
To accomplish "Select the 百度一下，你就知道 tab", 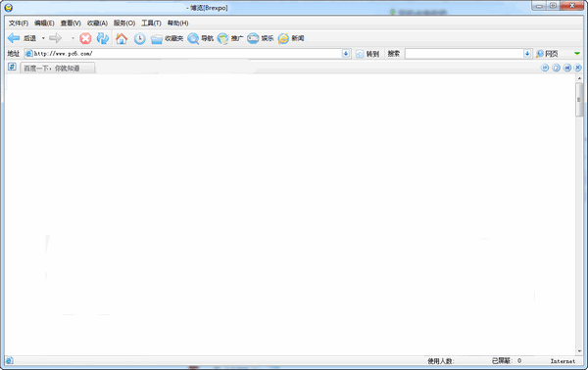I will (x=58, y=69).
